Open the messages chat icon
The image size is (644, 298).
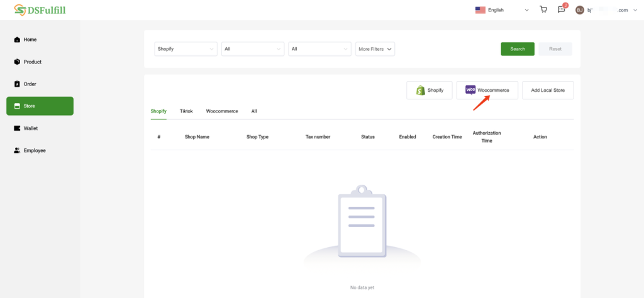561,9
